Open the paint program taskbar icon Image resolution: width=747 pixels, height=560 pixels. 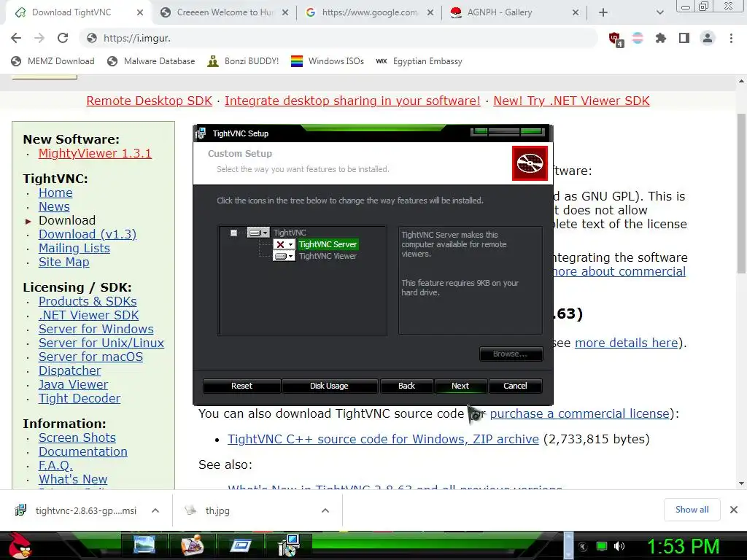pyautogui.click(x=193, y=545)
